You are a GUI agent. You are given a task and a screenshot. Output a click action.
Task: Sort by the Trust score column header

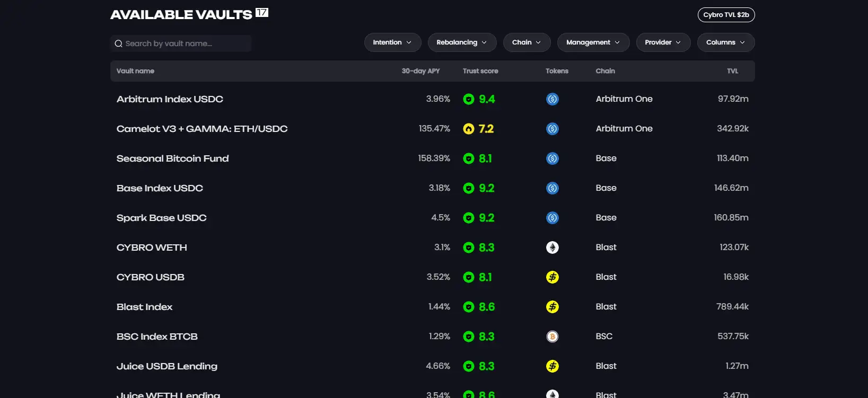[x=480, y=71]
